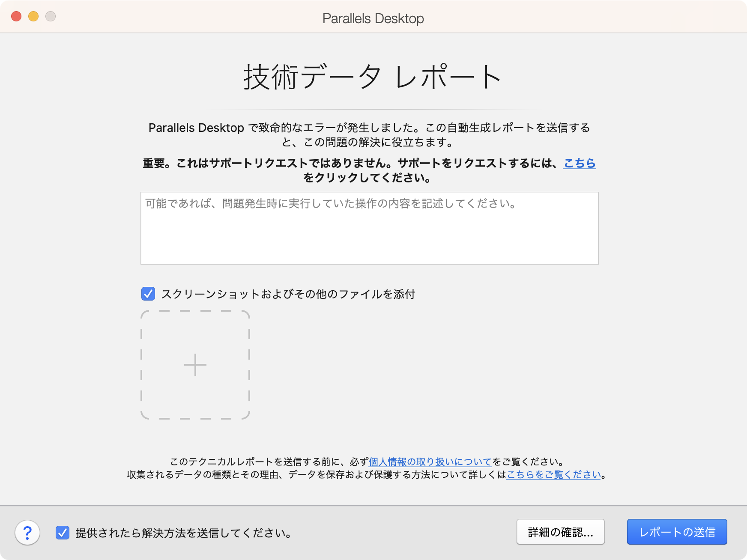The height and width of the screenshot is (560, 747).
Task: Click the help question mark icon
Action: click(27, 533)
